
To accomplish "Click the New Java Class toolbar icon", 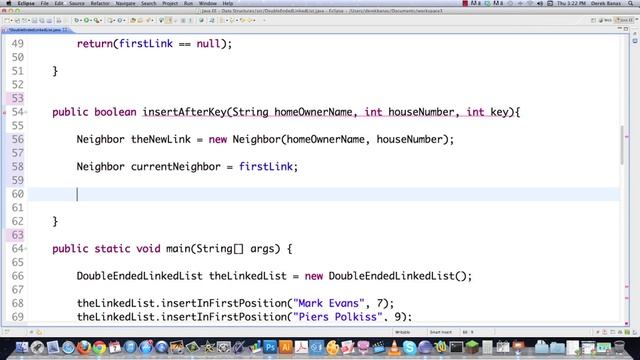I will tap(120, 20).
